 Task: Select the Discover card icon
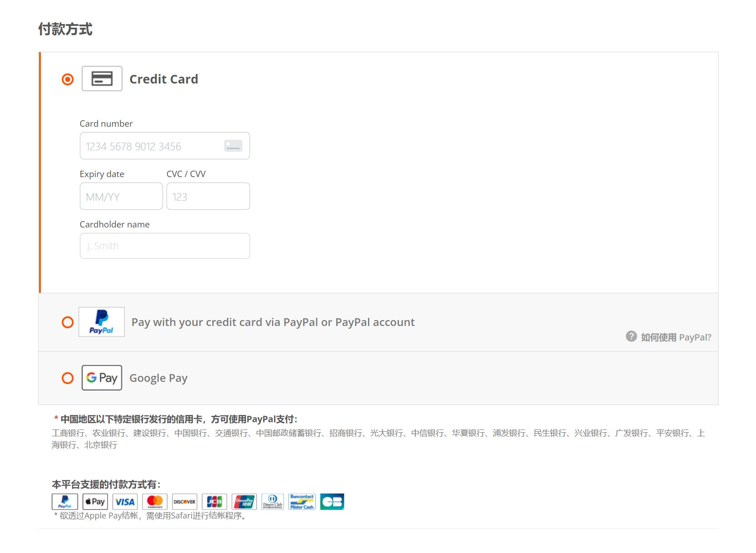tap(184, 501)
